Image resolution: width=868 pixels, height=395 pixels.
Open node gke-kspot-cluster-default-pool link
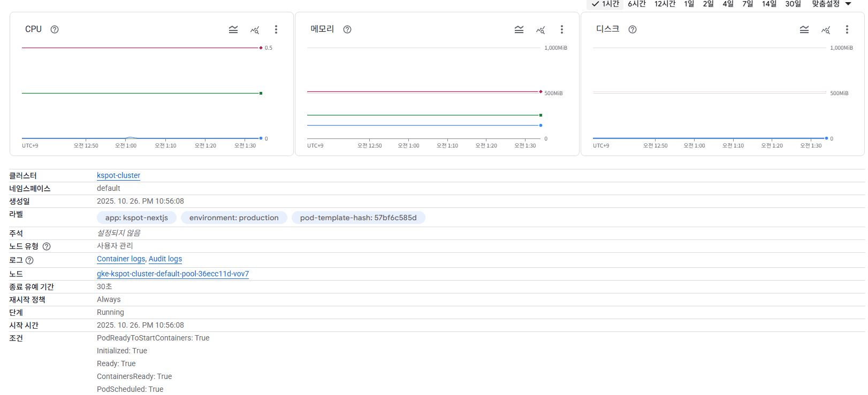[173, 274]
